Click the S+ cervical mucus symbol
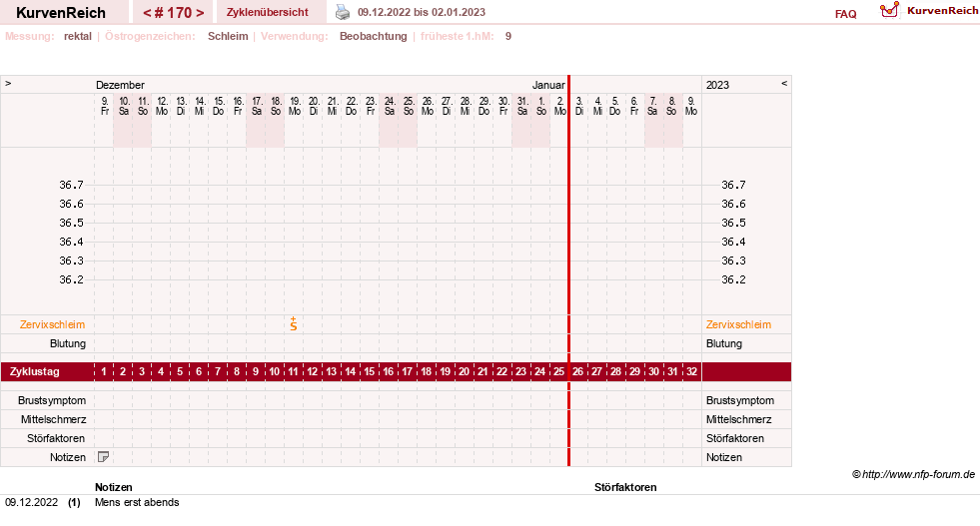 click(294, 323)
